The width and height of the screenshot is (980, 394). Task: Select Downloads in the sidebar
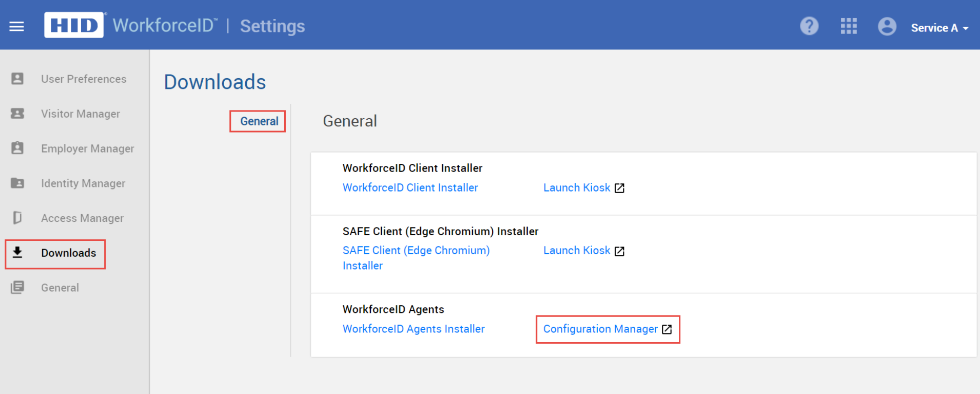68,253
